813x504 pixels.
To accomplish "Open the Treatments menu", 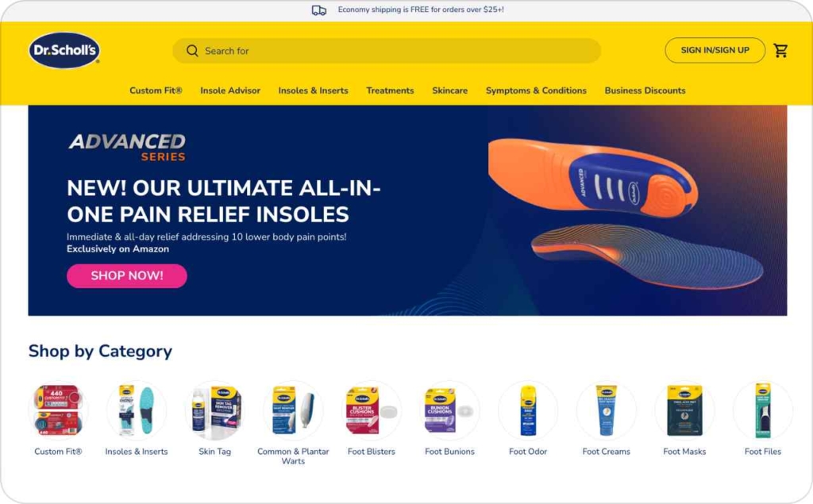I will [x=390, y=90].
